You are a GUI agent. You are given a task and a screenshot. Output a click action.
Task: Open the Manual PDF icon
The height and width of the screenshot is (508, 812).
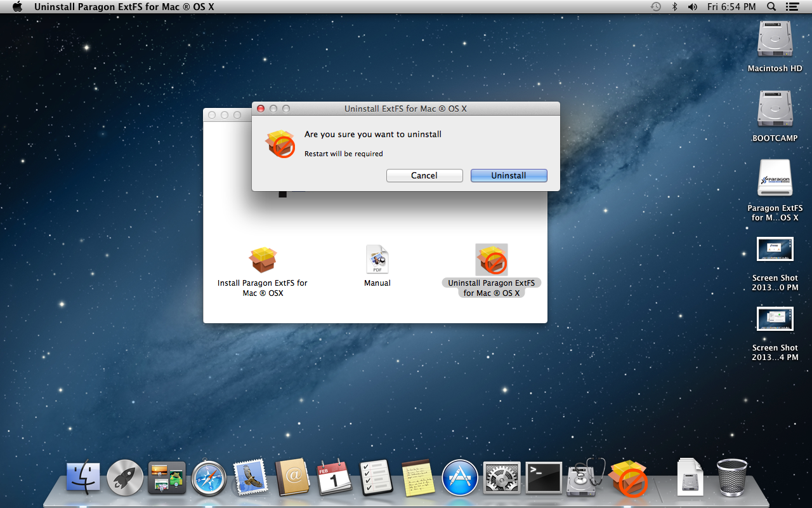point(377,260)
